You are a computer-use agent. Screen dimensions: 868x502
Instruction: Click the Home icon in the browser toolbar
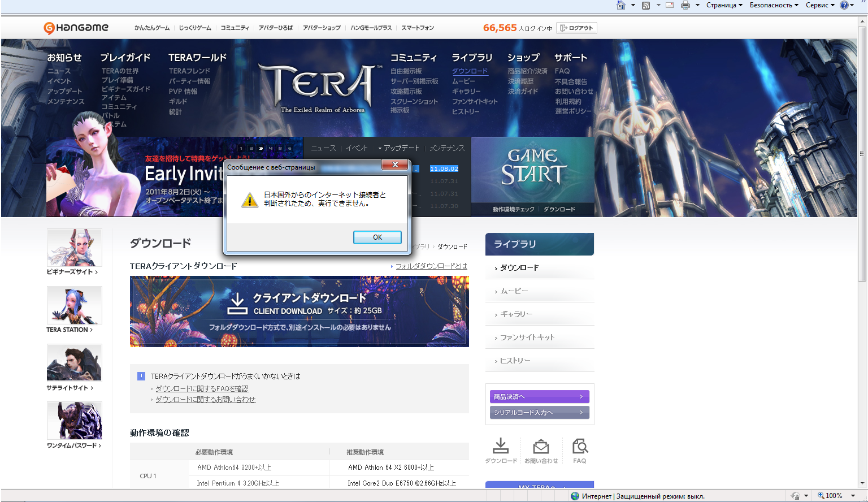pyautogui.click(x=621, y=5)
